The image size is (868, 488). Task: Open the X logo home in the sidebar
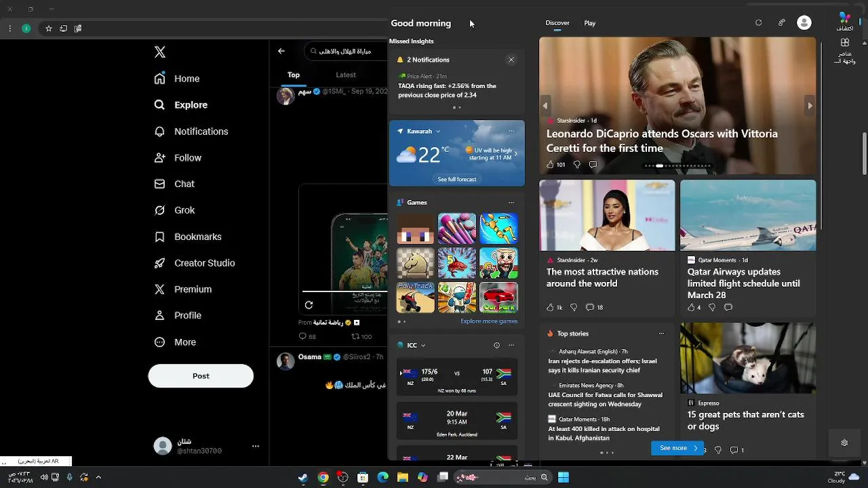point(159,52)
